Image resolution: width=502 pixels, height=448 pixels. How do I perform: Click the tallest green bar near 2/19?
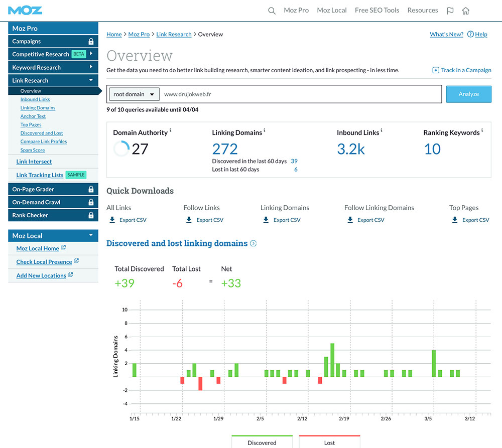[x=332, y=360]
